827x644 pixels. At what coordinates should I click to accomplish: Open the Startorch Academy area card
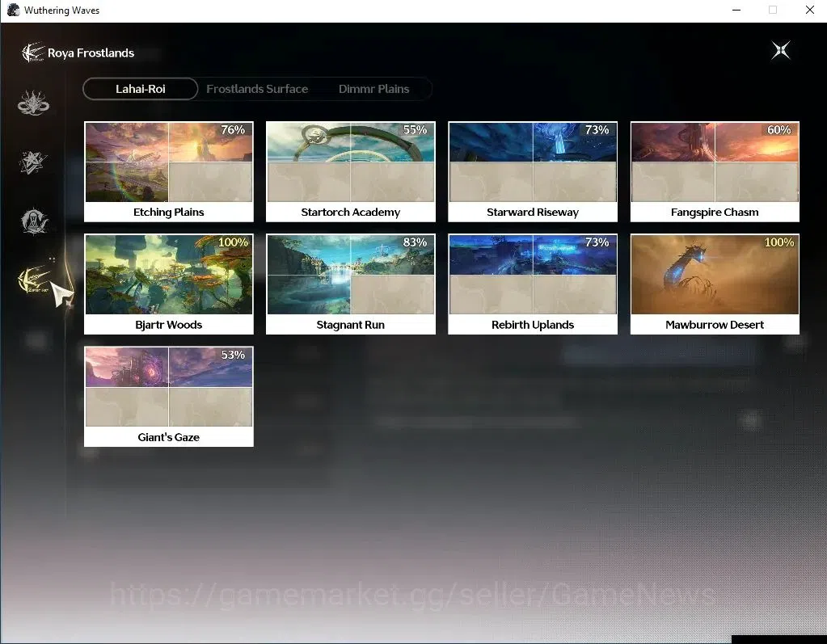351,172
